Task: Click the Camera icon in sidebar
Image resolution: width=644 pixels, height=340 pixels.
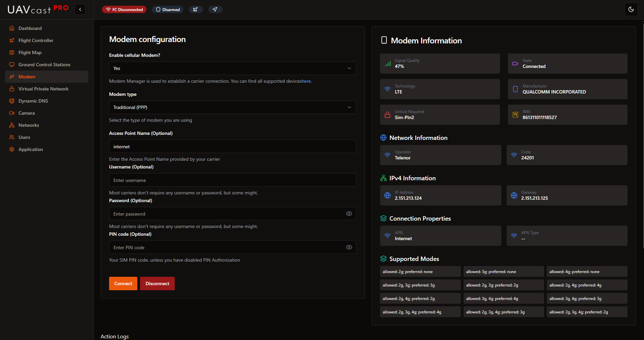Action: (12, 113)
